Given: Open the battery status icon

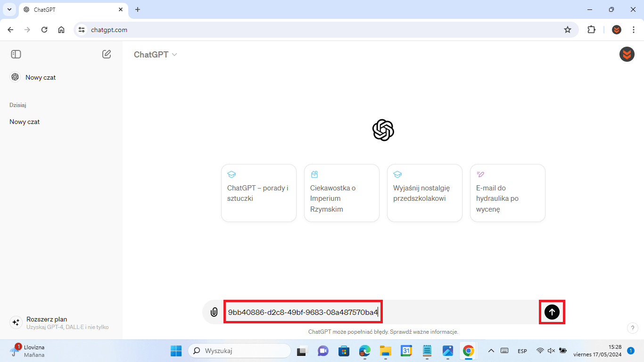Looking at the screenshot, I should pyautogui.click(x=562, y=351).
